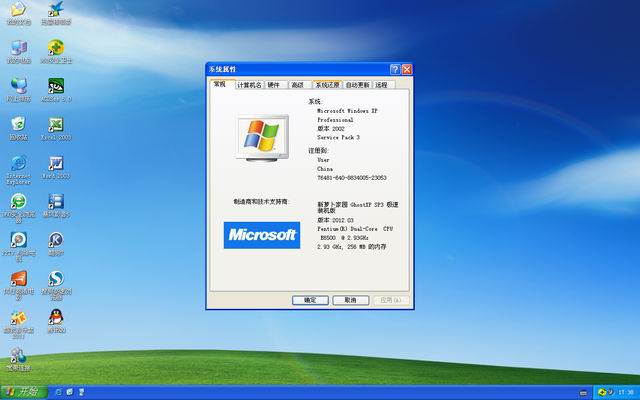The image size is (640, 400).
Task: Select the 常规 (General) tab
Action: click(x=222, y=84)
